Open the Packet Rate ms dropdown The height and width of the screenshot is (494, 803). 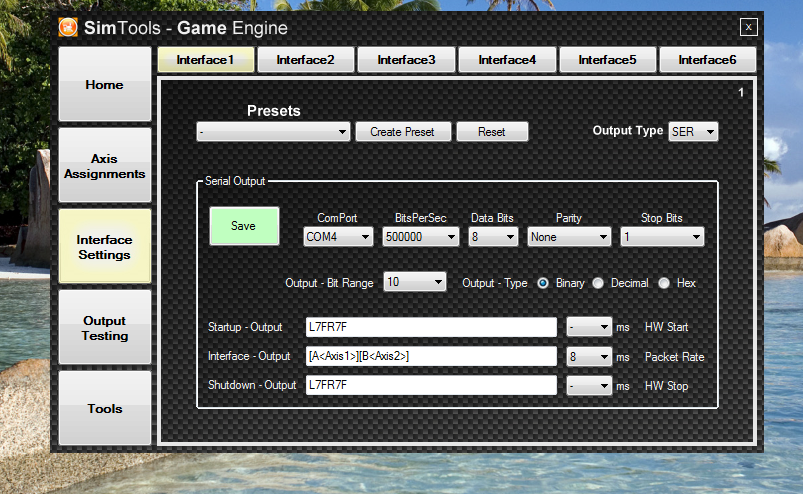(x=589, y=357)
